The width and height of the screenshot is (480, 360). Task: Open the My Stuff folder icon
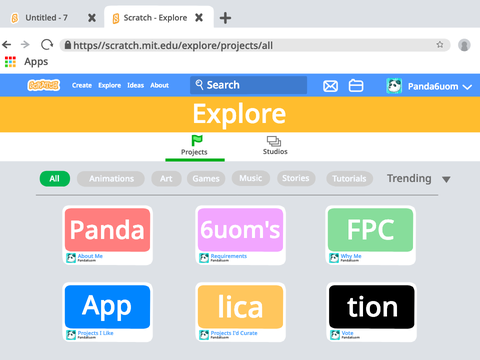click(x=356, y=86)
